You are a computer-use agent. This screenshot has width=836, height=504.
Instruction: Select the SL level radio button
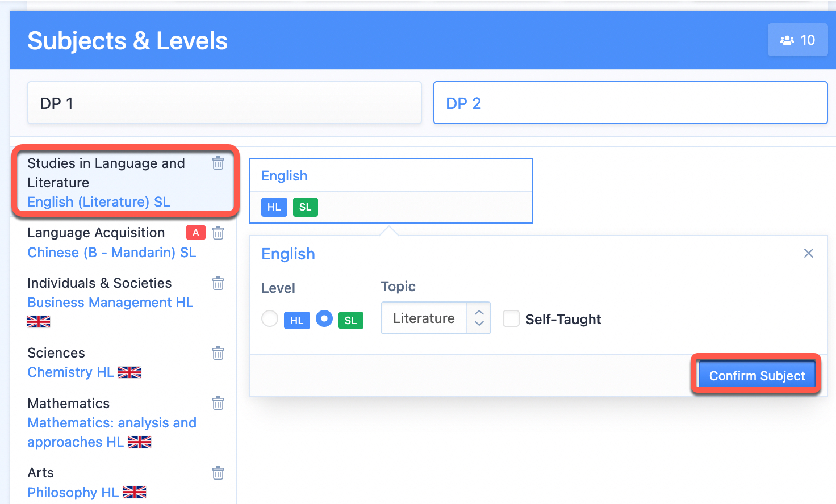[x=324, y=318]
